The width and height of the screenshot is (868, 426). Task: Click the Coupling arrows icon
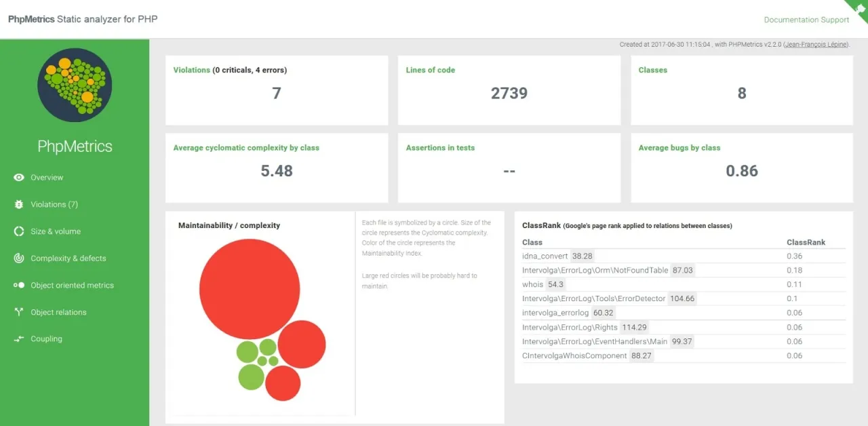pos(19,339)
